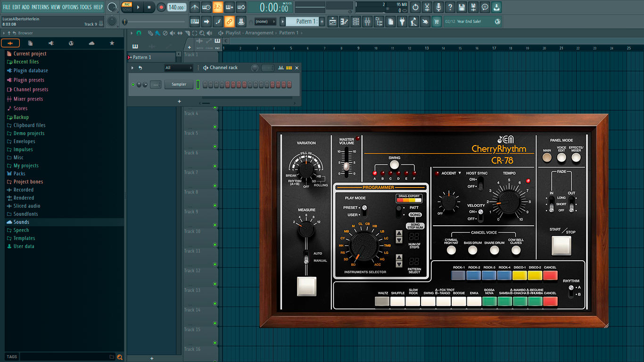Save the project with the floppy icon
Screen dimensions: 644x362
tap(462, 7)
